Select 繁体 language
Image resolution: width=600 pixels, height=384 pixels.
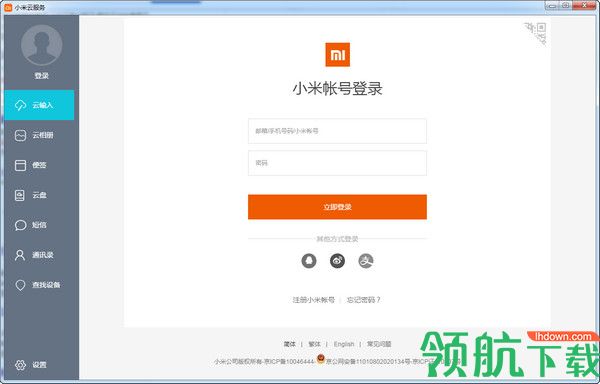(314, 344)
